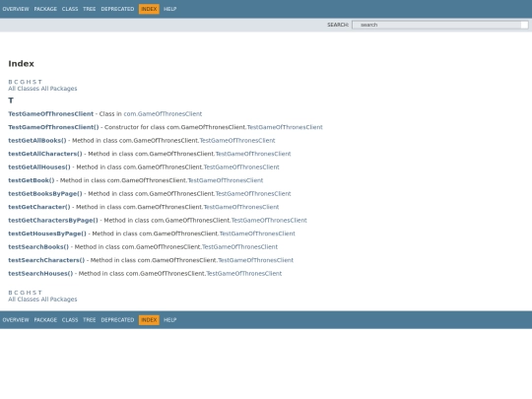The width and height of the screenshot is (532, 399).
Task: Open class link on the testGetAllCharacters() row
Action: click(x=253, y=154)
